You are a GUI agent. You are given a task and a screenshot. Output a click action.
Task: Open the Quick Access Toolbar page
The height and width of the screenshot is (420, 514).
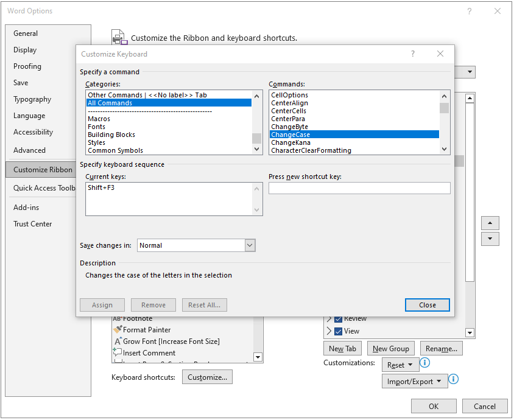tap(44, 187)
